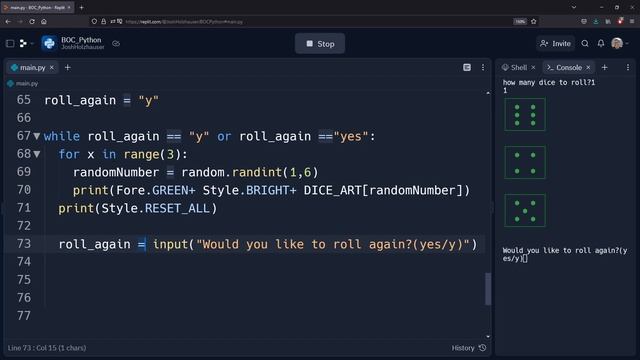The height and width of the screenshot is (360, 640).
Task: Click the RESET_ALL print on line 71
Action: click(x=138, y=208)
